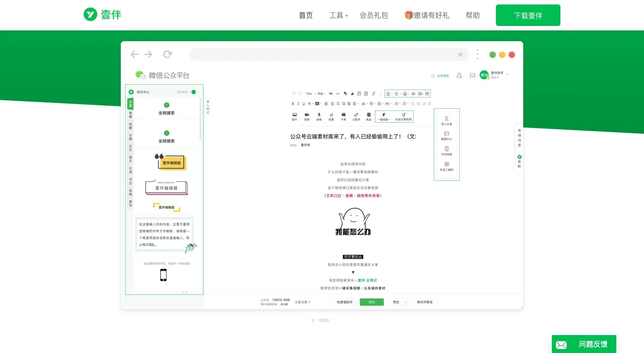Image resolution: width=644 pixels, height=353 pixels.
Task: Click the style panel scrollbar
Action: 200,119
